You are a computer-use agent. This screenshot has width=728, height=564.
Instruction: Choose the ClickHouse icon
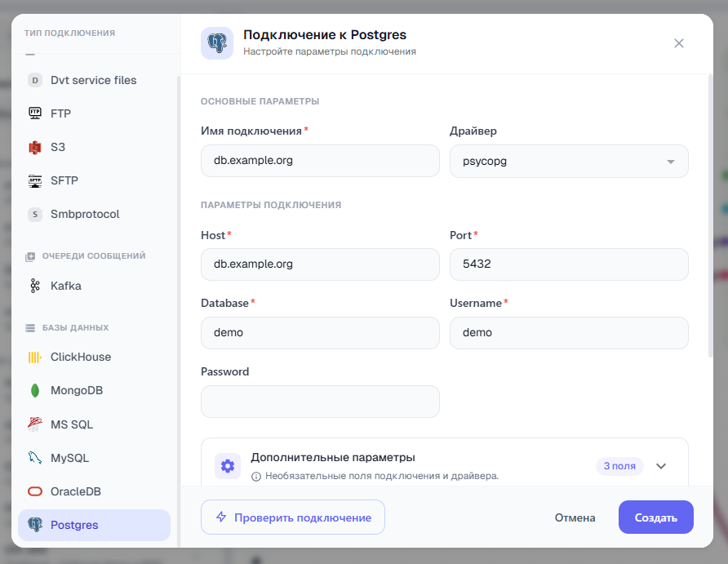(x=35, y=357)
